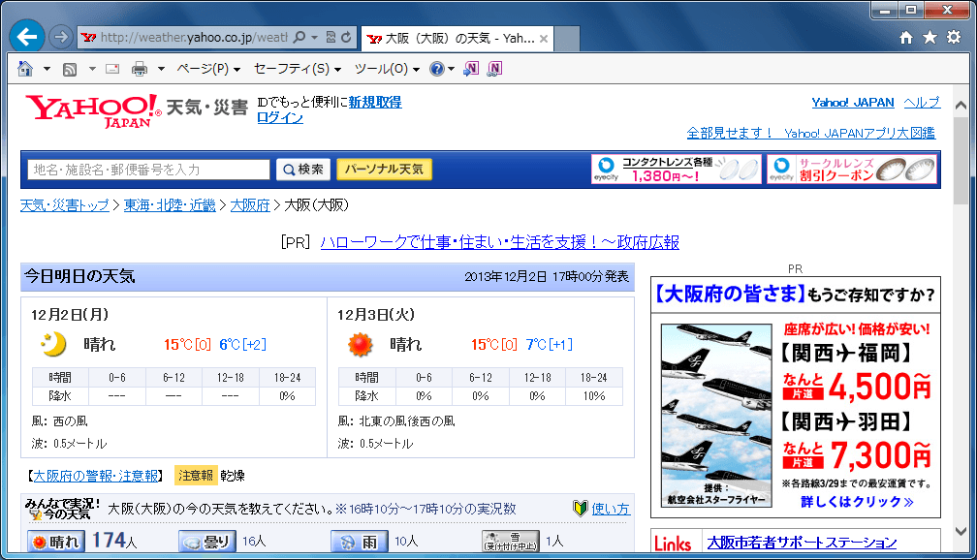977x560 pixels.
Task: Click the Help question mark icon
Action: point(437,69)
